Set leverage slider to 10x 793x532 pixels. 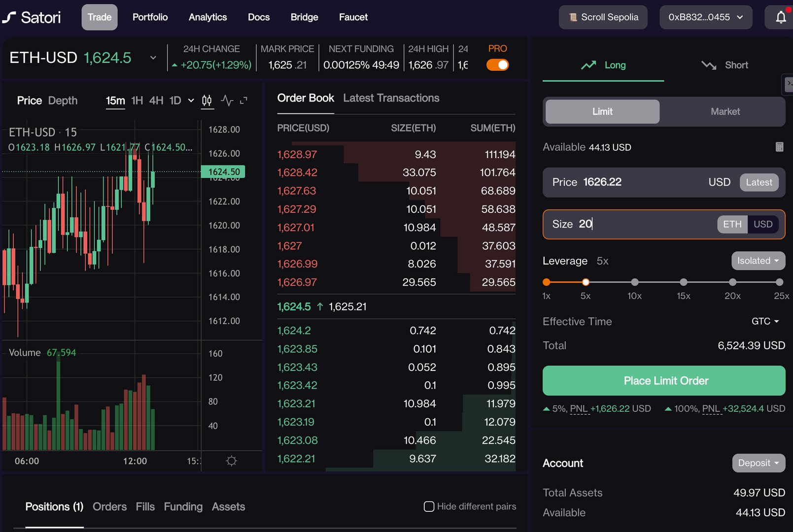[x=634, y=282]
